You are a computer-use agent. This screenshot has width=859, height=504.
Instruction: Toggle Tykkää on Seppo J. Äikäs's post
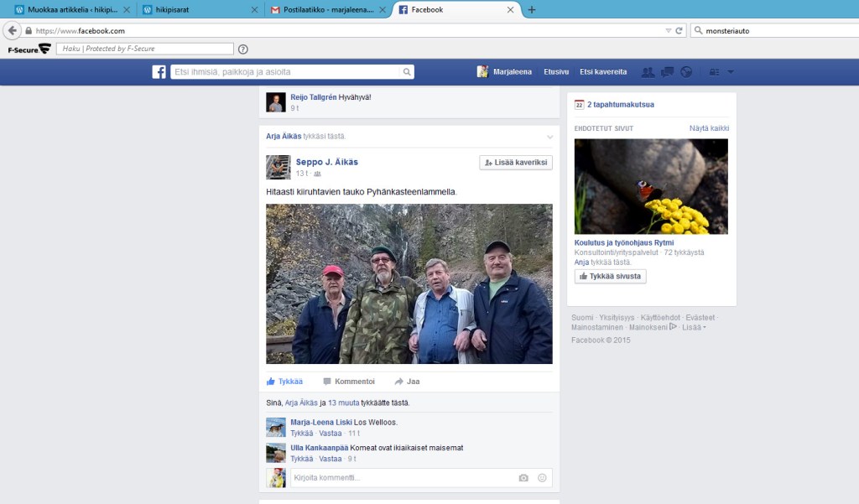[285, 381]
